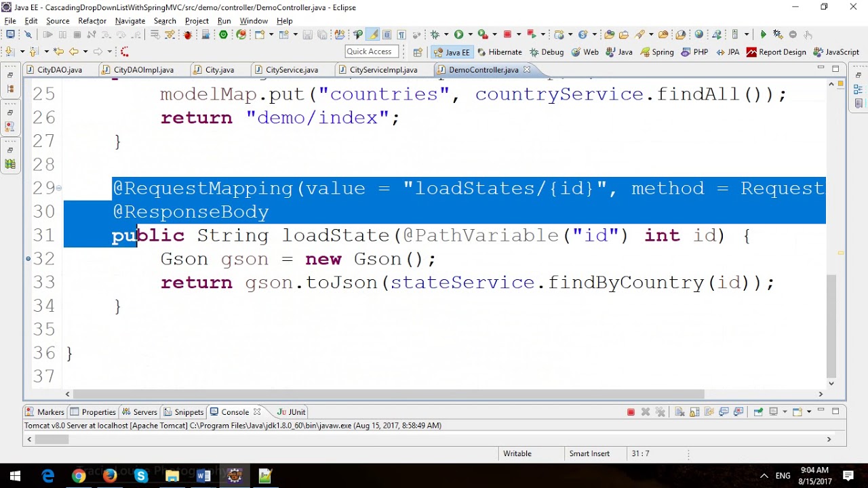
Task: Open Google Chrome from the taskbar
Action: point(79,476)
